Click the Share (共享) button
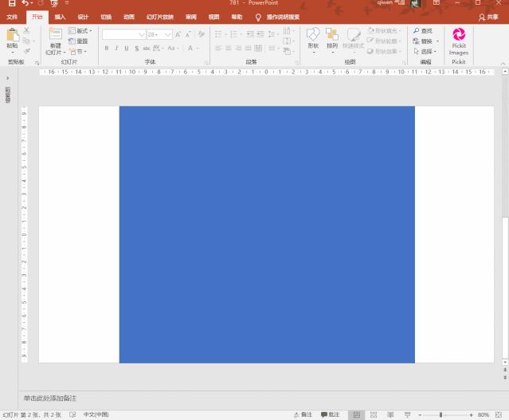Image resolution: width=509 pixels, height=420 pixels. click(x=488, y=17)
